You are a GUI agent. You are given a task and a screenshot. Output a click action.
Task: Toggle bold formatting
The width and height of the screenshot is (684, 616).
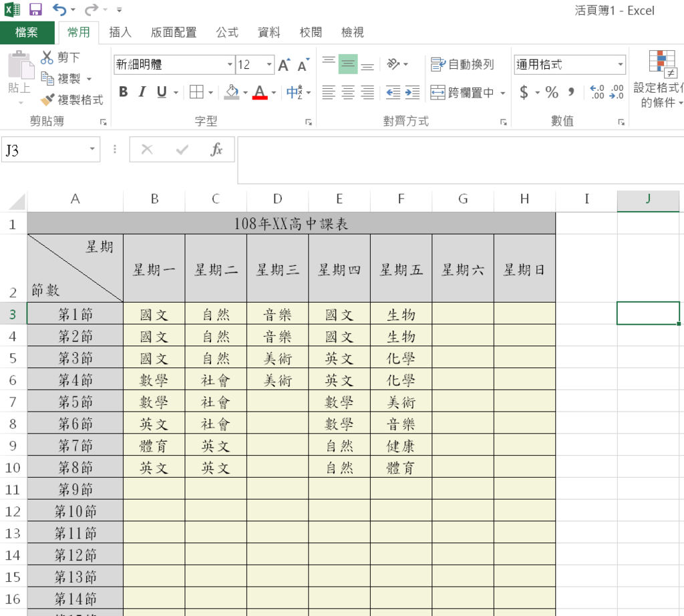coord(123,92)
